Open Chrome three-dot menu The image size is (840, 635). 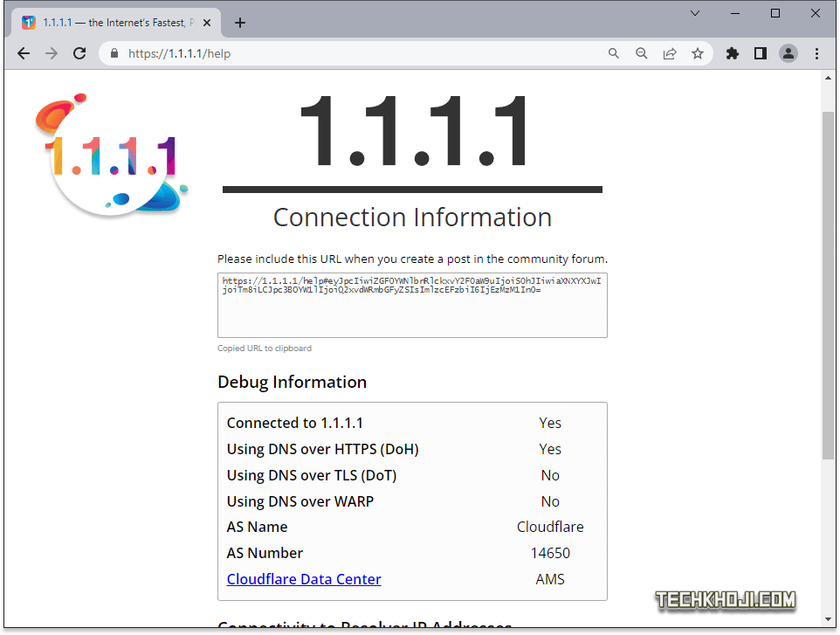[816, 53]
